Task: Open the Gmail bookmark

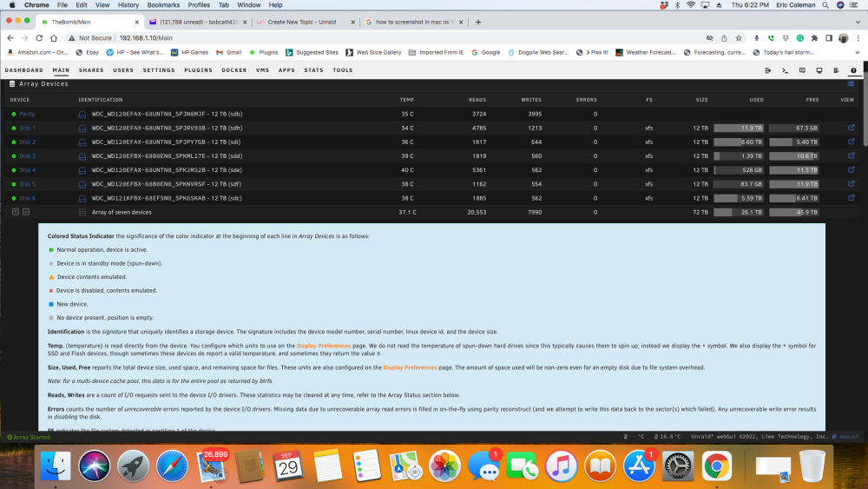Action: (x=228, y=53)
